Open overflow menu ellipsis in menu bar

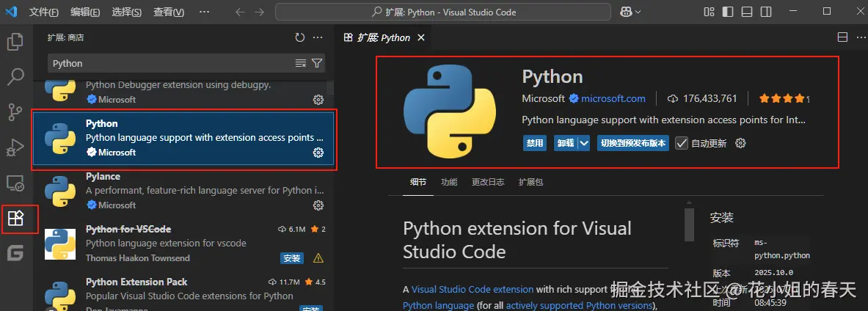coord(204,12)
